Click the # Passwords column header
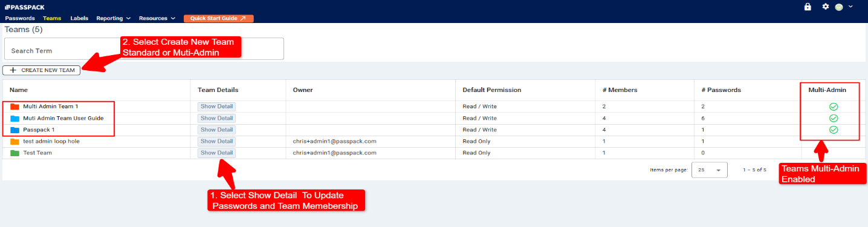Screen dimensions: 868x227 (x=721, y=90)
